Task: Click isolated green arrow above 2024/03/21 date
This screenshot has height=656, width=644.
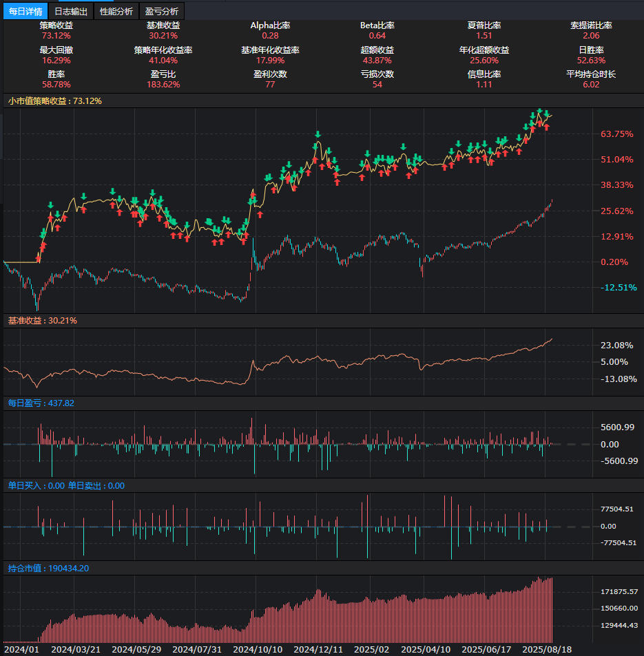Action: [83, 196]
